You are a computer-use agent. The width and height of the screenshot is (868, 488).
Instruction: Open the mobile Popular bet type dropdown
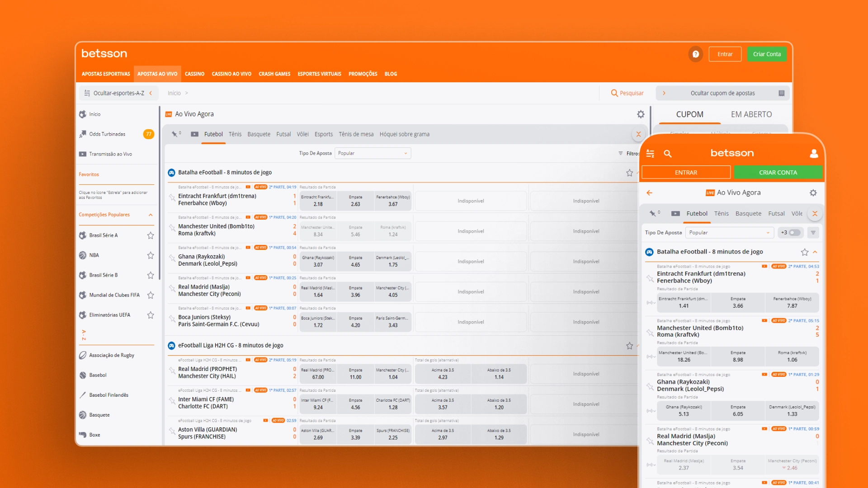click(x=729, y=233)
